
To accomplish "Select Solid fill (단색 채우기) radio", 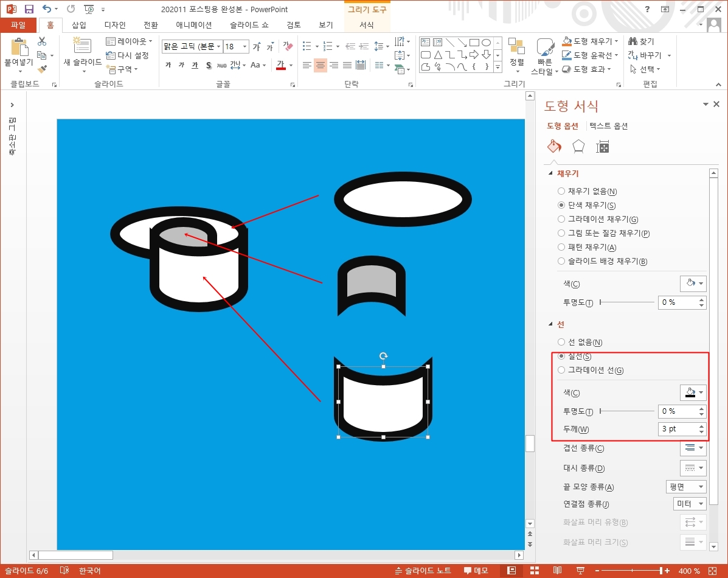I will (x=561, y=205).
